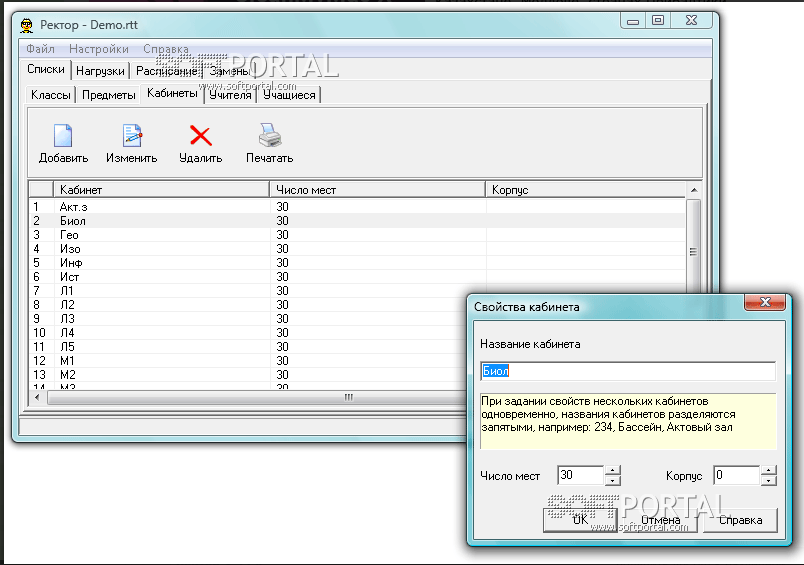This screenshot has width=804, height=565.
Task: Click the Ректор application icon in the title bar
Action: tap(27, 25)
